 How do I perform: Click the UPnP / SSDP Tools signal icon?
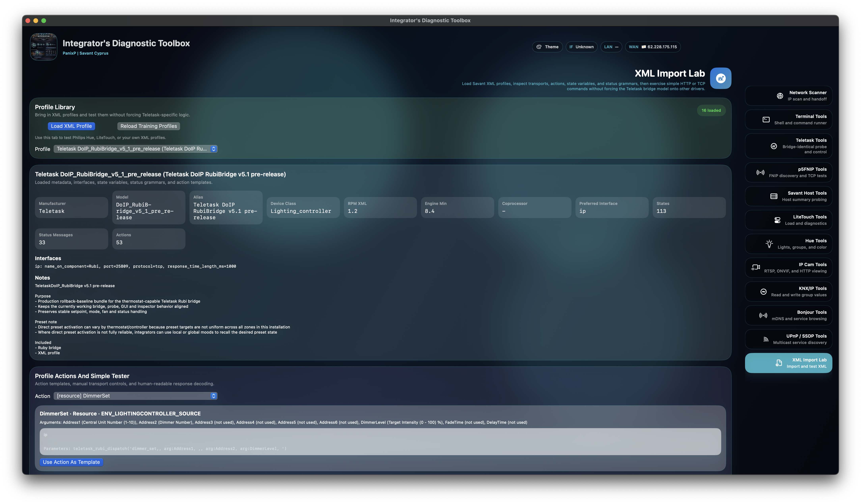[766, 339]
